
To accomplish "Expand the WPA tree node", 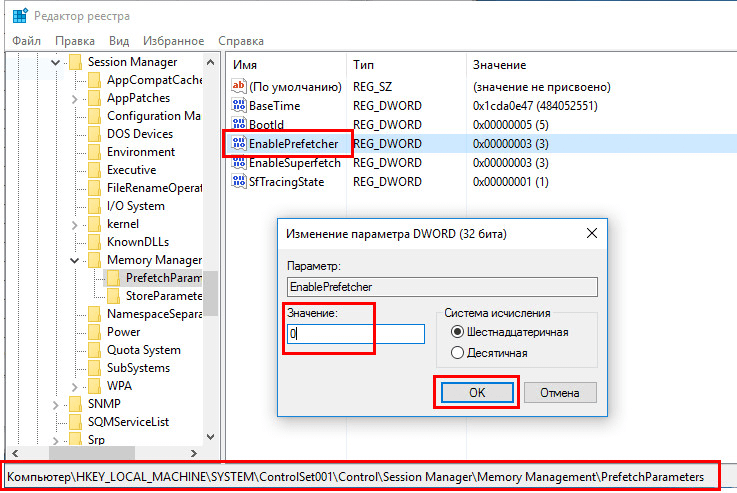I will click(74, 386).
